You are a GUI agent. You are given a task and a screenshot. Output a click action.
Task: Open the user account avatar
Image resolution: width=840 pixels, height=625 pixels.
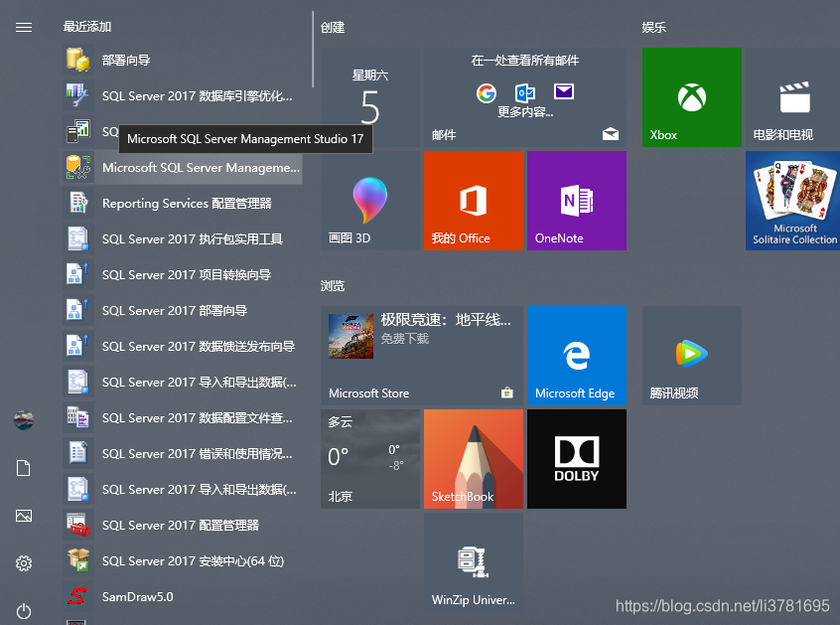(24, 419)
